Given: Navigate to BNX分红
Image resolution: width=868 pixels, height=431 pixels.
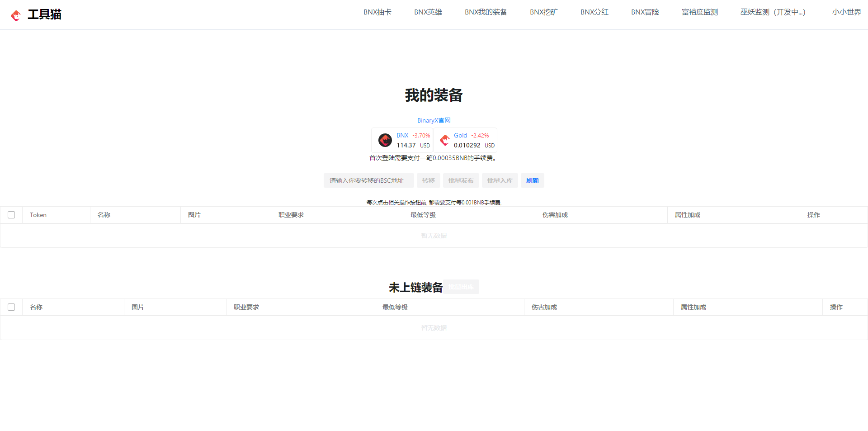Looking at the screenshot, I should 594,12.
